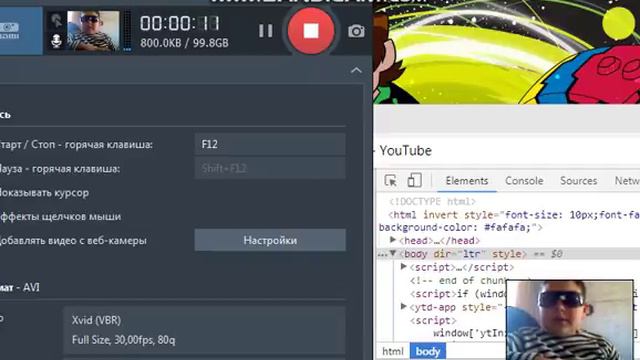640x360 pixels.
Task: Open the Network tab in DevTools
Action: [x=627, y=181]
